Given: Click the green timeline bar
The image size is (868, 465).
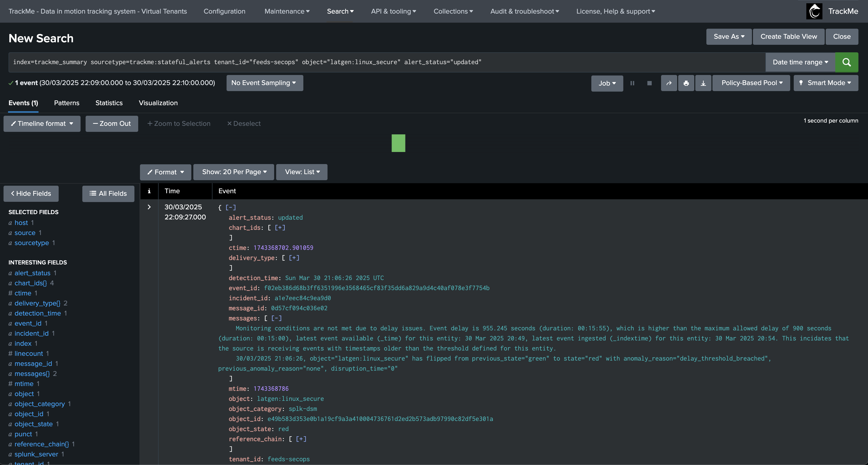Looking at the screenshot, I should [398, 143].
